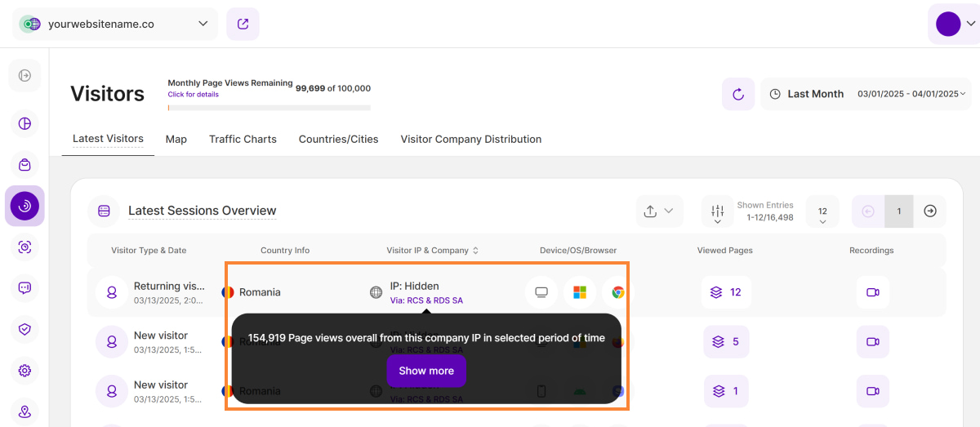Click the 'Click for details' link

pos(193,95)
